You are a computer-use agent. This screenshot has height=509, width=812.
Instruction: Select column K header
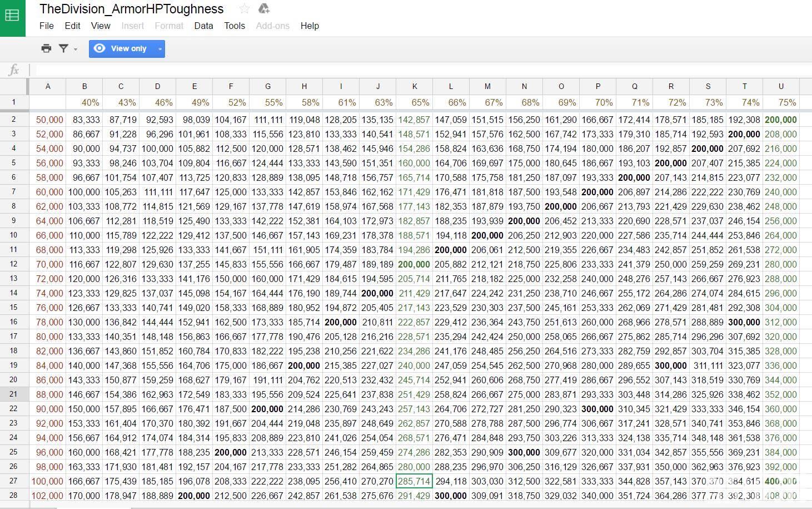coord(414,86)
